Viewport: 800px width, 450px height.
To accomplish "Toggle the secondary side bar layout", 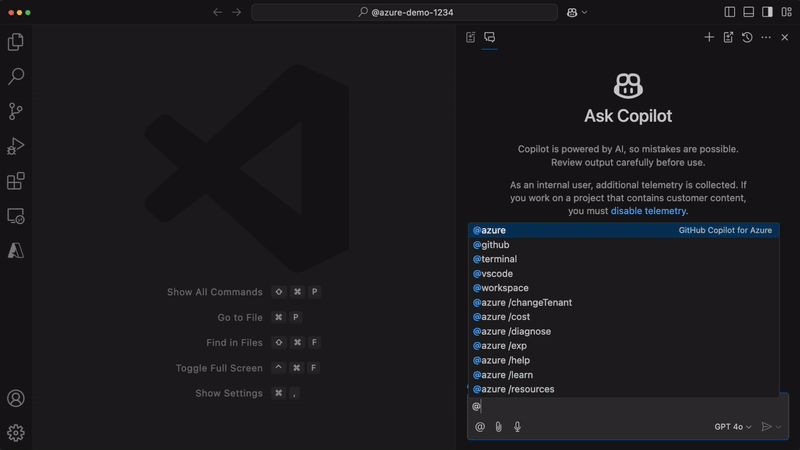I will click(767, 12).
